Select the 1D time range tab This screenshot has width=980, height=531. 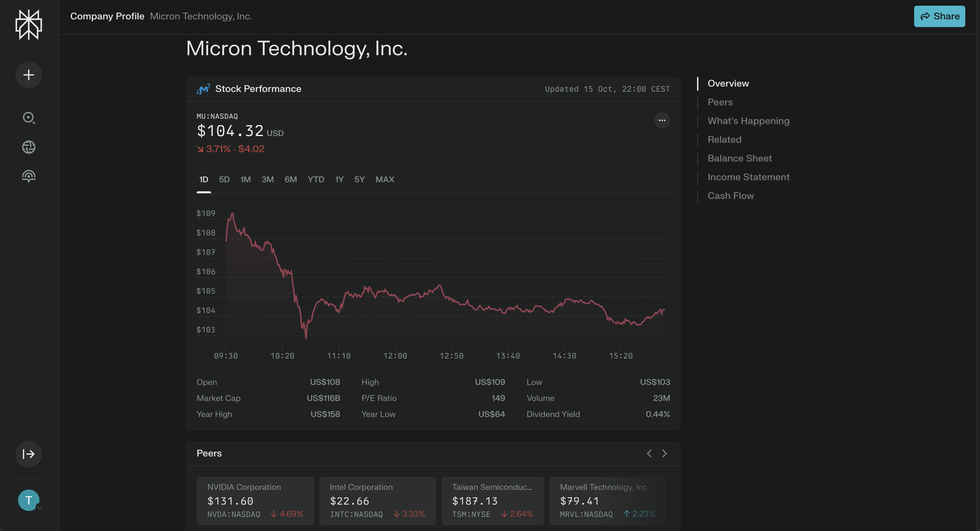coord(204,179)
